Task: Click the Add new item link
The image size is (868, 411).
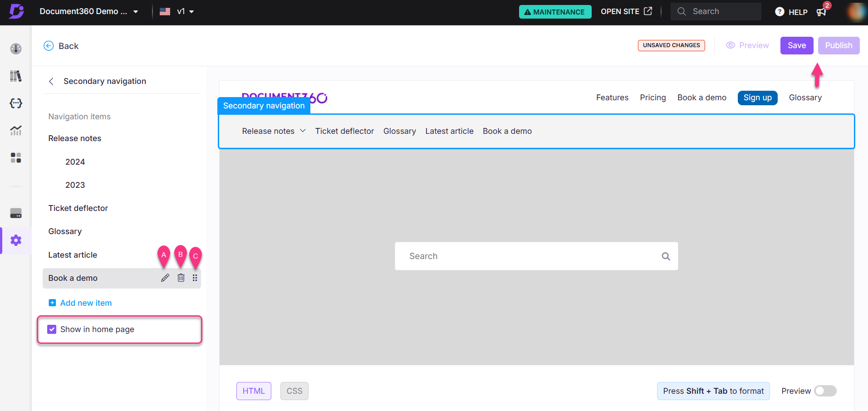Action: coord(86,303)
